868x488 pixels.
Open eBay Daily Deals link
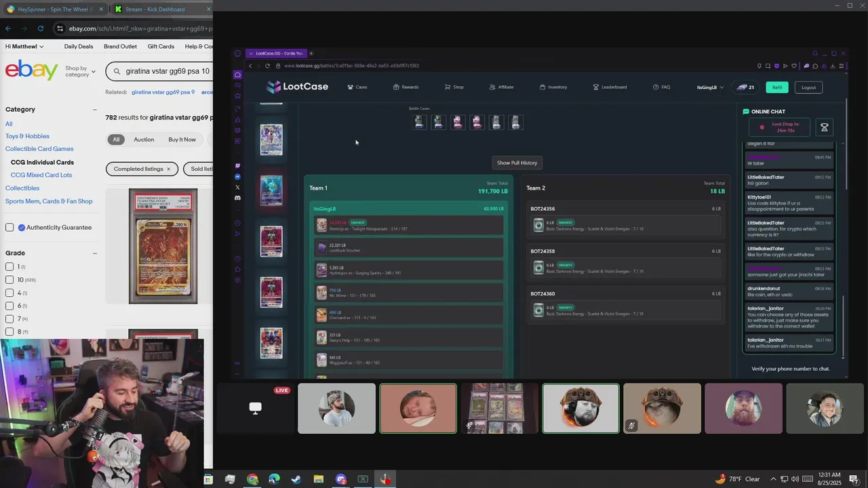click(x=79, y=47)
